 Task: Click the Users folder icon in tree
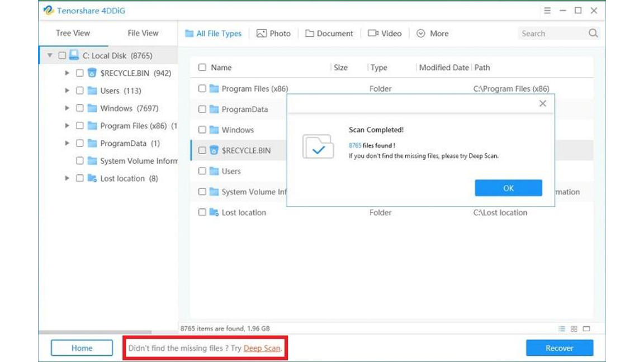tap(92, 90)
